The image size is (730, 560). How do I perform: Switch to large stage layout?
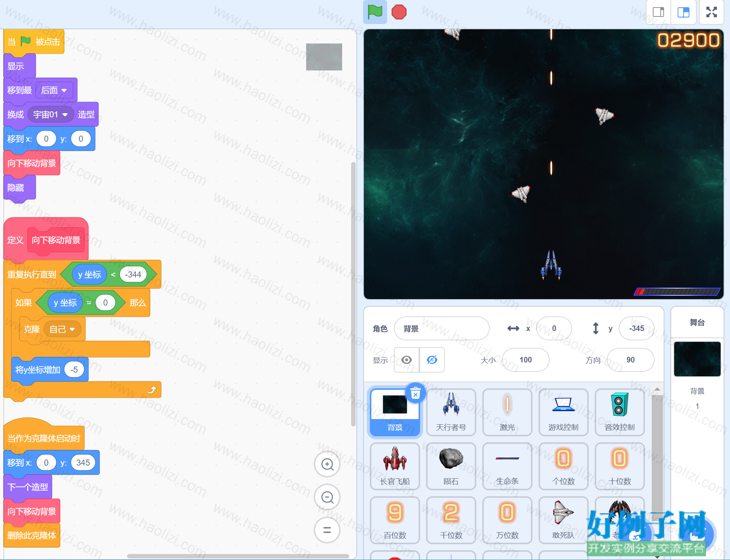click(x=684, y=12)
